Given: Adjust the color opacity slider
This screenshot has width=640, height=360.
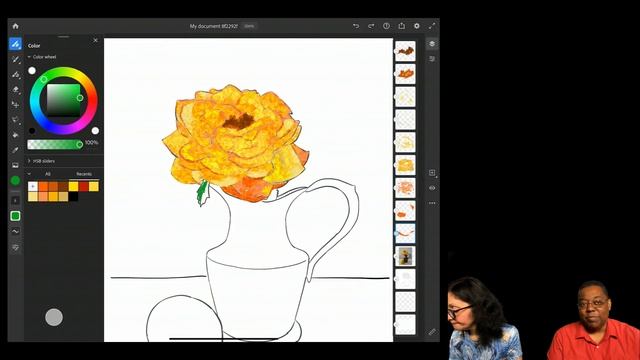Looking at the screenshot, I should 55,144.
